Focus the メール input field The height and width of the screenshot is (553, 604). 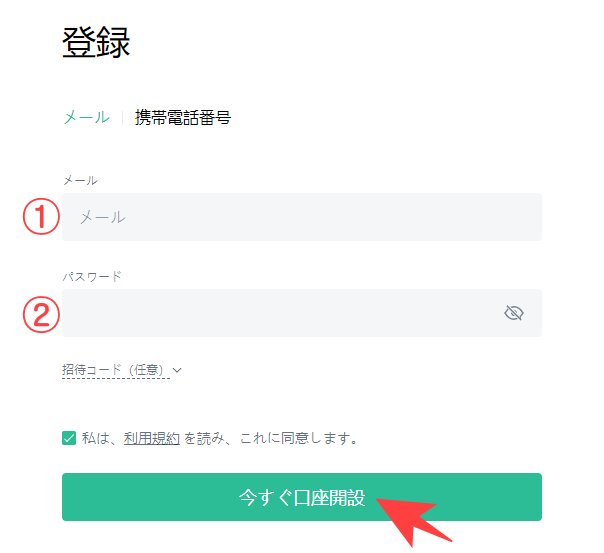302,217
